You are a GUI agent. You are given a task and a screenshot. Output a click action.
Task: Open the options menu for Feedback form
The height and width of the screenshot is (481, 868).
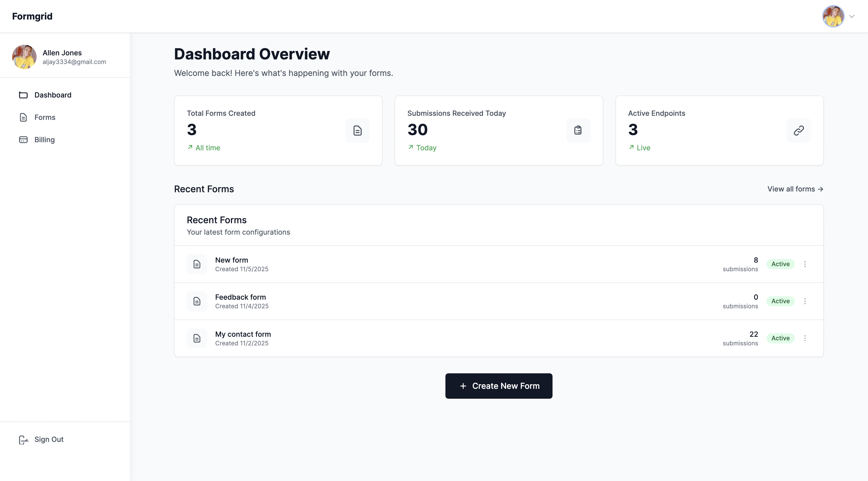pos(805,301)
